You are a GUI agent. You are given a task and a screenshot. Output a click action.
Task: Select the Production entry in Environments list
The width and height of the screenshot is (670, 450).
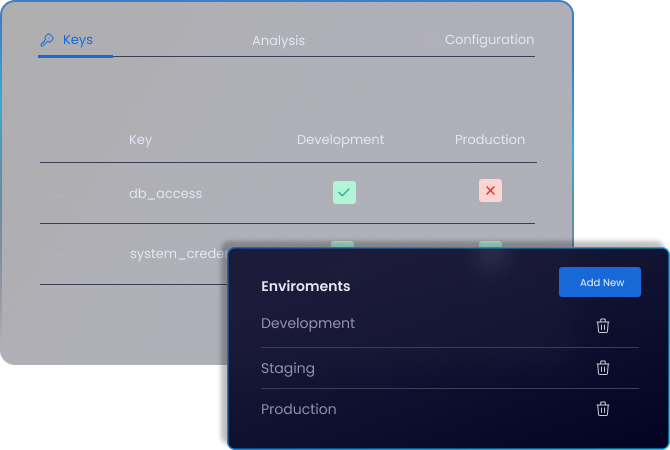pyautogui.click(x=298, y=409)
